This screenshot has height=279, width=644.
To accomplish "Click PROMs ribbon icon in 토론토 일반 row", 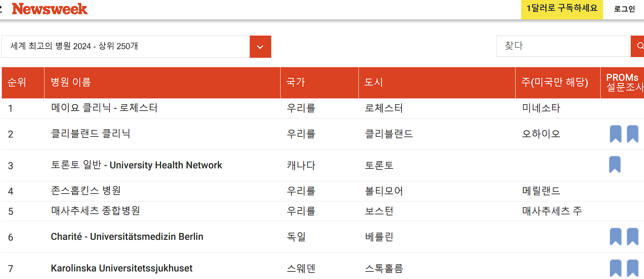I will pos(615,164).
